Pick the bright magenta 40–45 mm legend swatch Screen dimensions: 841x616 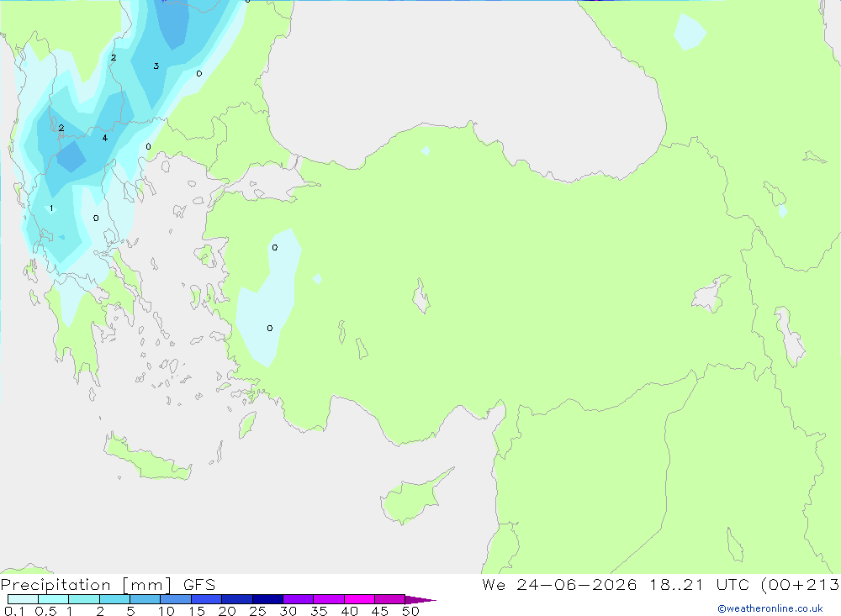(x=359, y=599)
